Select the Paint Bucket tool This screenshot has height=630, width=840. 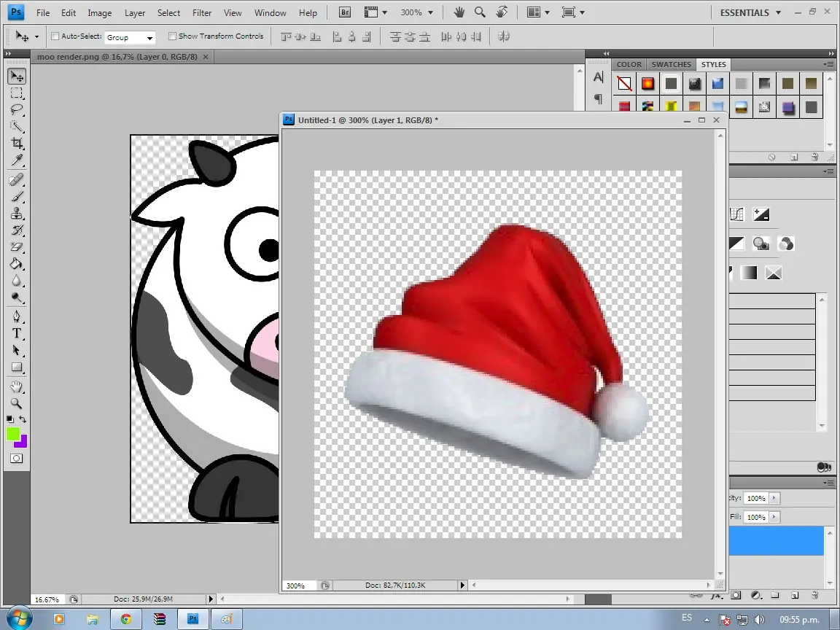tap(17, 263)
